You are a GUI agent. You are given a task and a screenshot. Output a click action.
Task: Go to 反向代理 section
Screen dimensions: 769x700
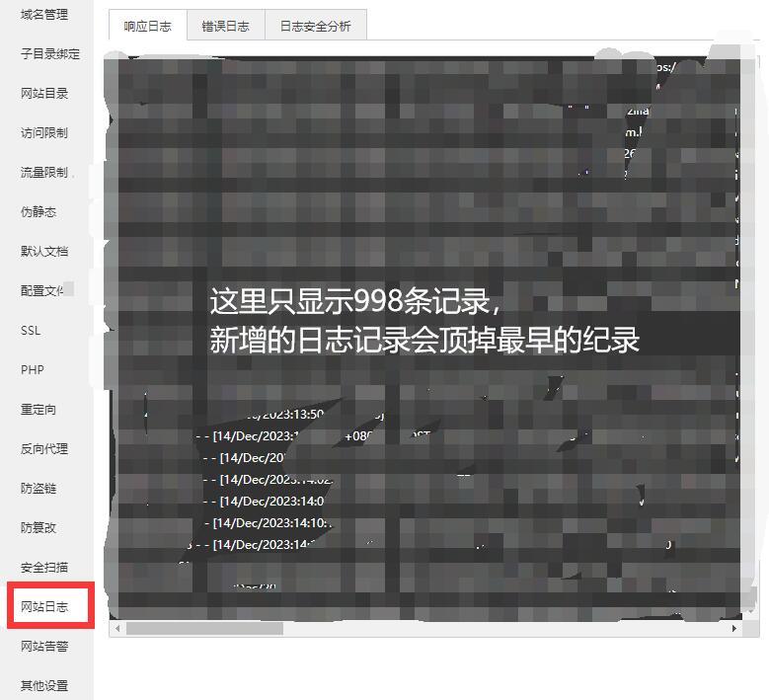click(x=44, y=449)
